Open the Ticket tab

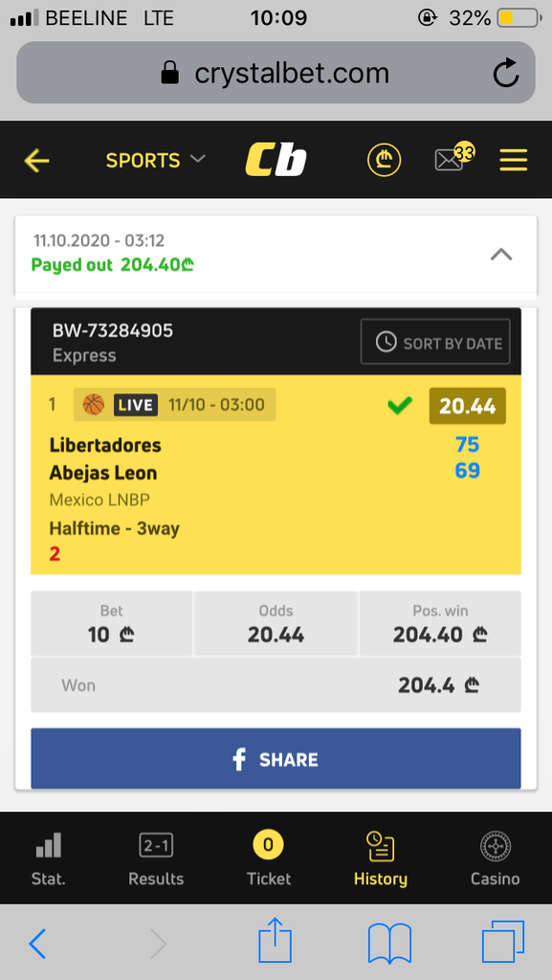[269, 858]
